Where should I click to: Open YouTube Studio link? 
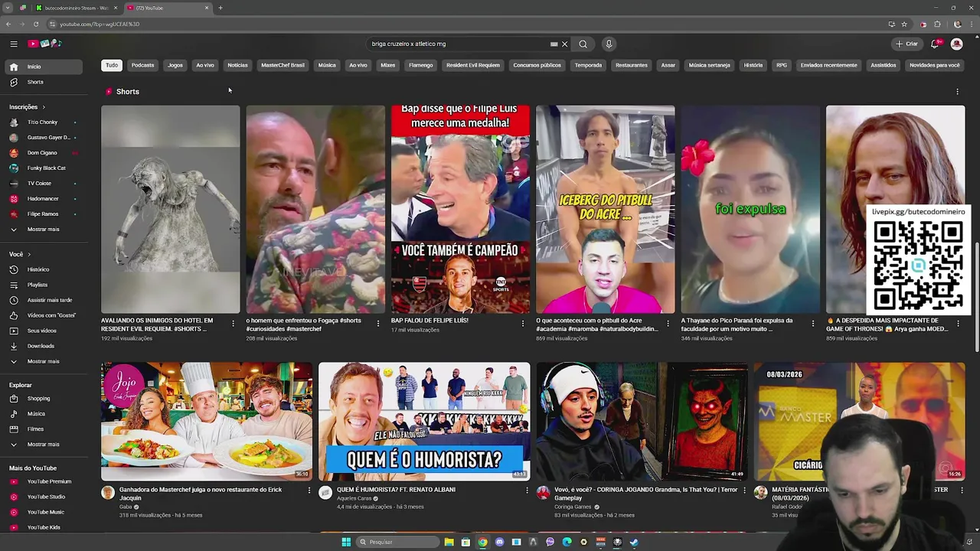click(x=44, y=497)
